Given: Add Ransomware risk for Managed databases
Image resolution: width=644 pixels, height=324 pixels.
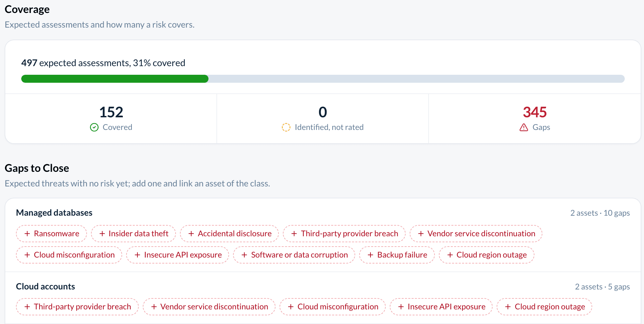Looking at the screenshot, I should (x=51, y=234).
